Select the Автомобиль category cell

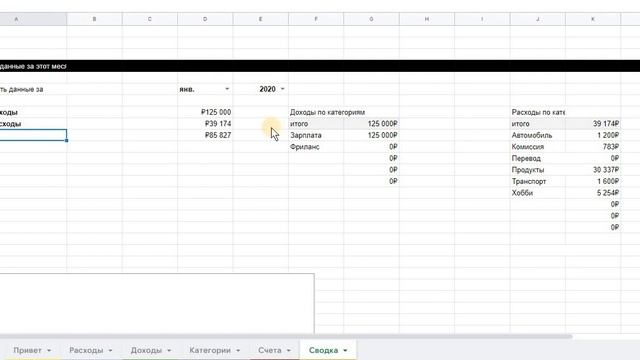[538, 135]
